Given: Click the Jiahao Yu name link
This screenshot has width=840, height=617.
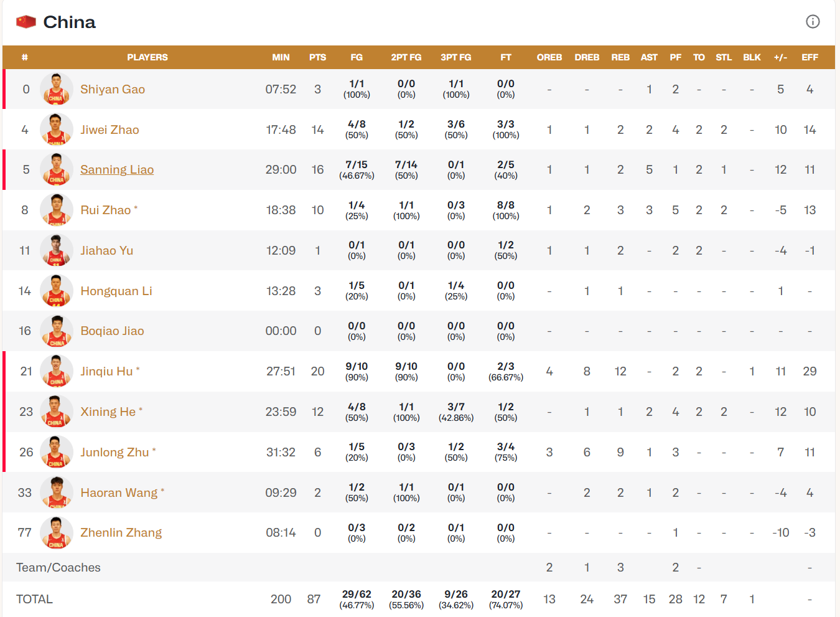Looking at the screenshot, I should click(x=106, y=250).
